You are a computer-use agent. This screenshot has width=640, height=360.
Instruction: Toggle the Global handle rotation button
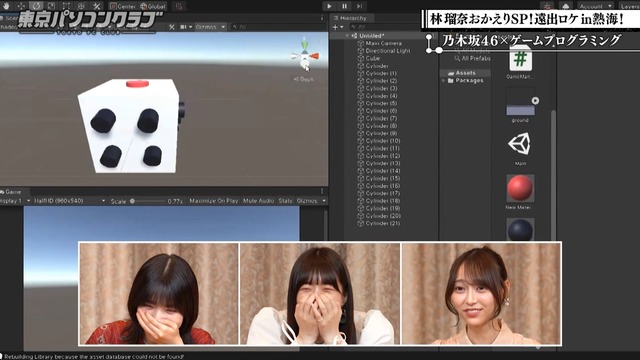[x=153, y=6]
